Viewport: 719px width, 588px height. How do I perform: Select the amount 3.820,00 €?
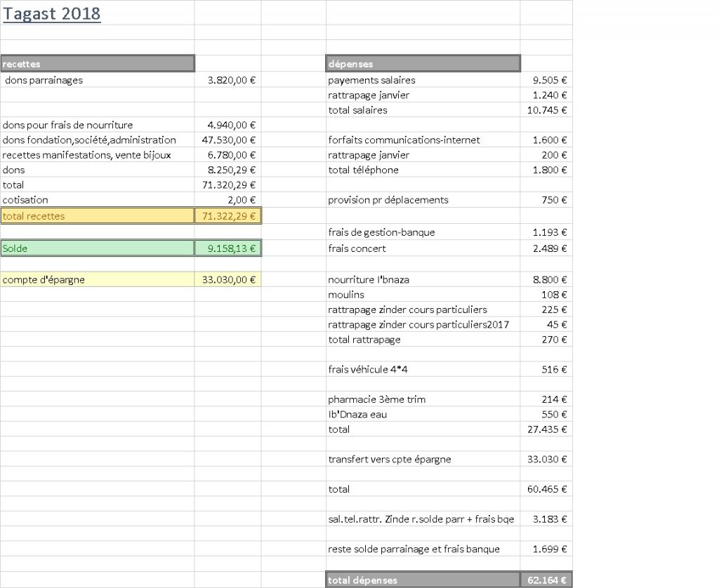232,80
